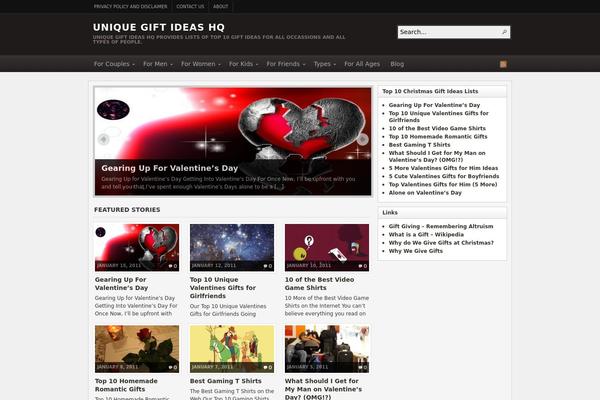Open sidebar link 5 Cute Valentines Gifts for Boyfriends
Image resolution: width=600 pixels, height=400 pixels.
444,176
